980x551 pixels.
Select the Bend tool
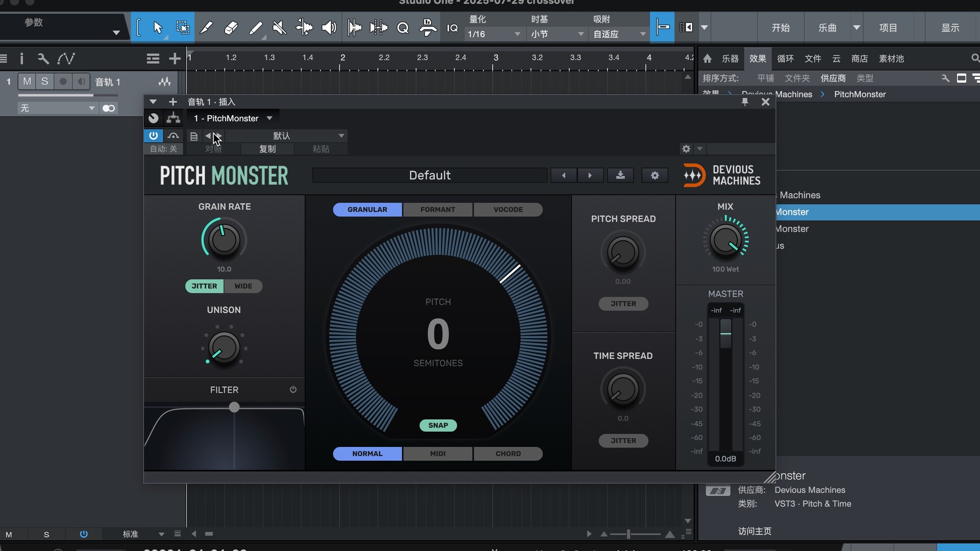304,28
